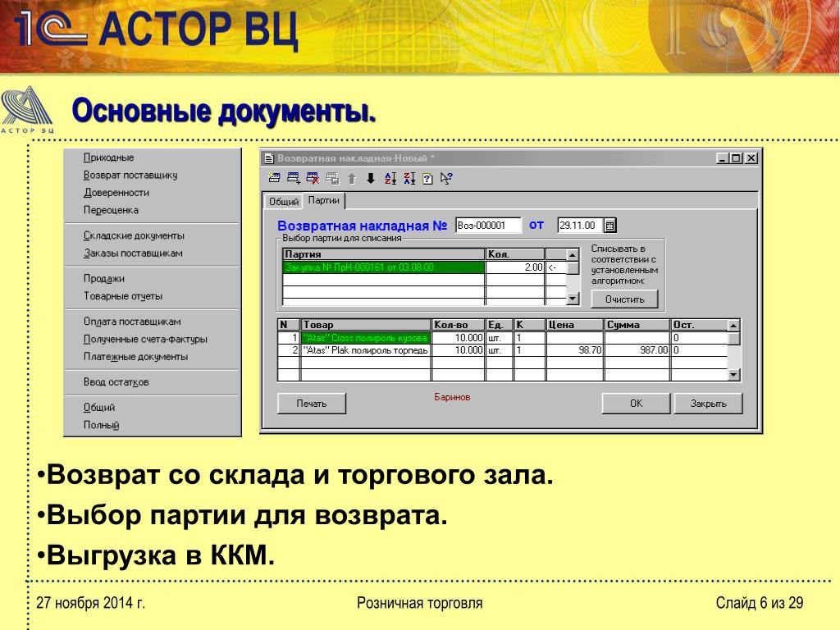
Task: Open Доверенности menu item
Action: coord(116,193)
